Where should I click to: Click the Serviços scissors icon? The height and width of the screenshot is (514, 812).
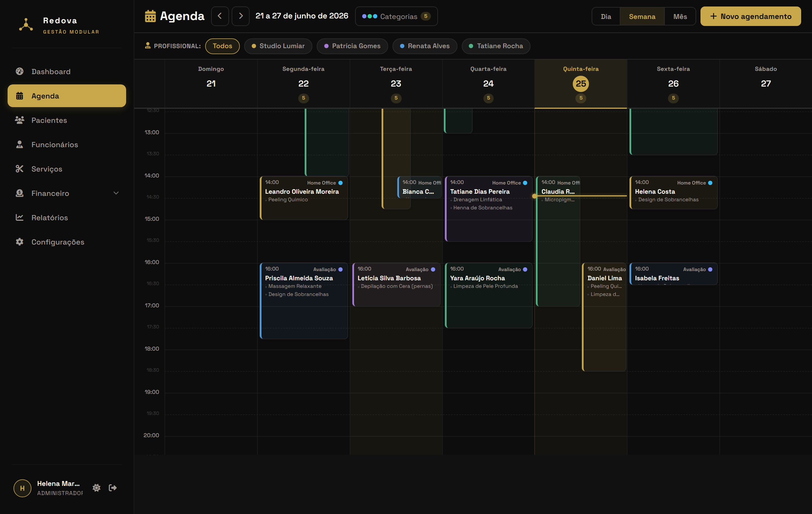pyautogui.click(x=19, y=169)
